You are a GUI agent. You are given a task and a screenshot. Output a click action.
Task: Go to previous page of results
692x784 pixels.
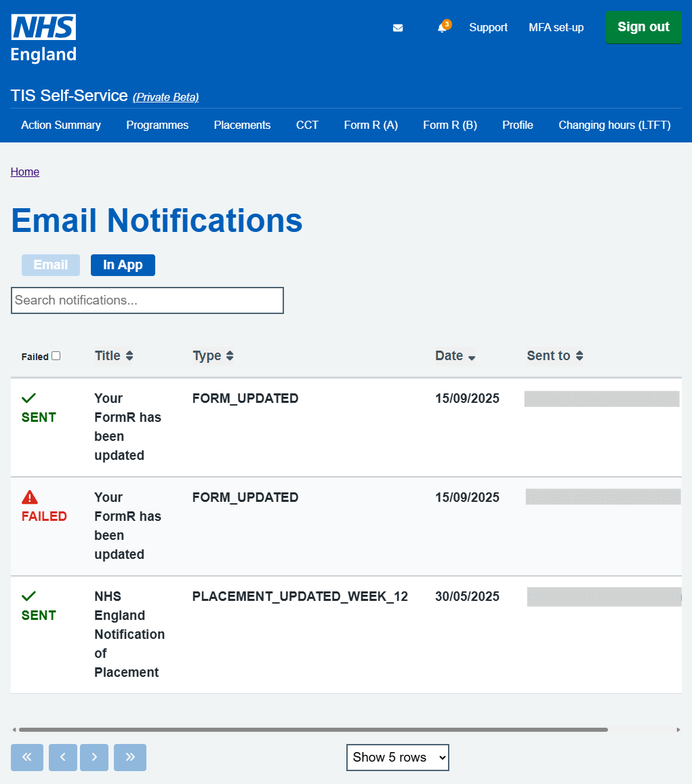point(63,758)
